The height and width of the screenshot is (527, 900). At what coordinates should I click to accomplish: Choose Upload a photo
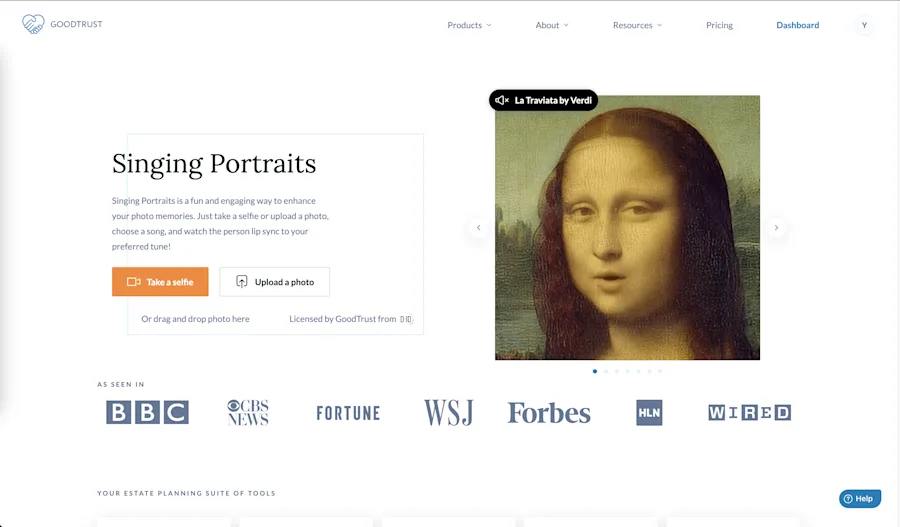coord(274,282)
